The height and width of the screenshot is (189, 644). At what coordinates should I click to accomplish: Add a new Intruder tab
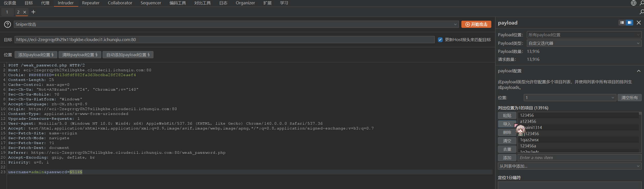[33, 12]
